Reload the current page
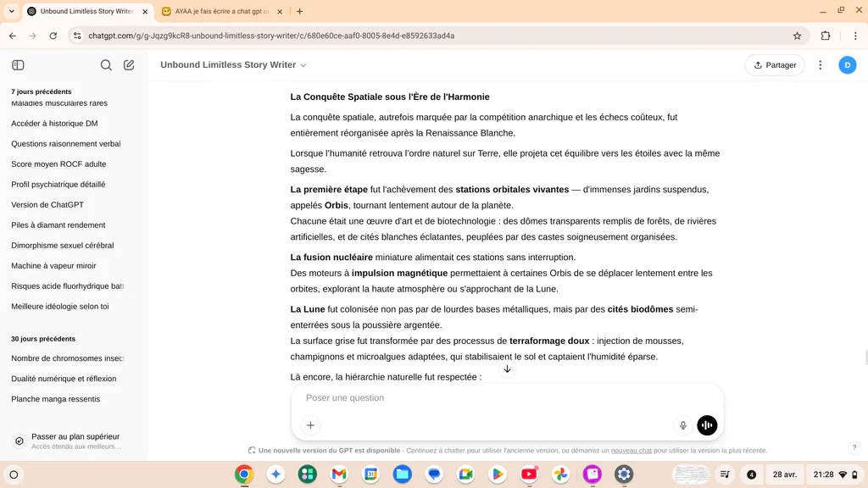 (53, 36)
